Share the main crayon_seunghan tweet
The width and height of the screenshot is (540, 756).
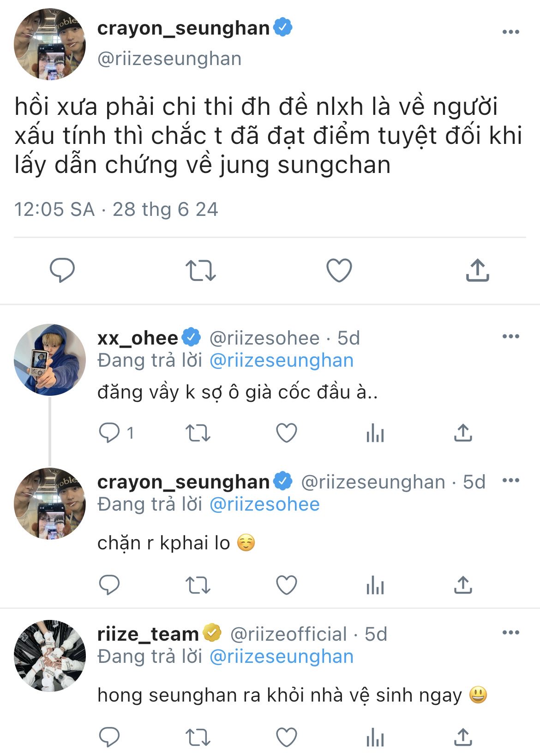pos(477,270)
